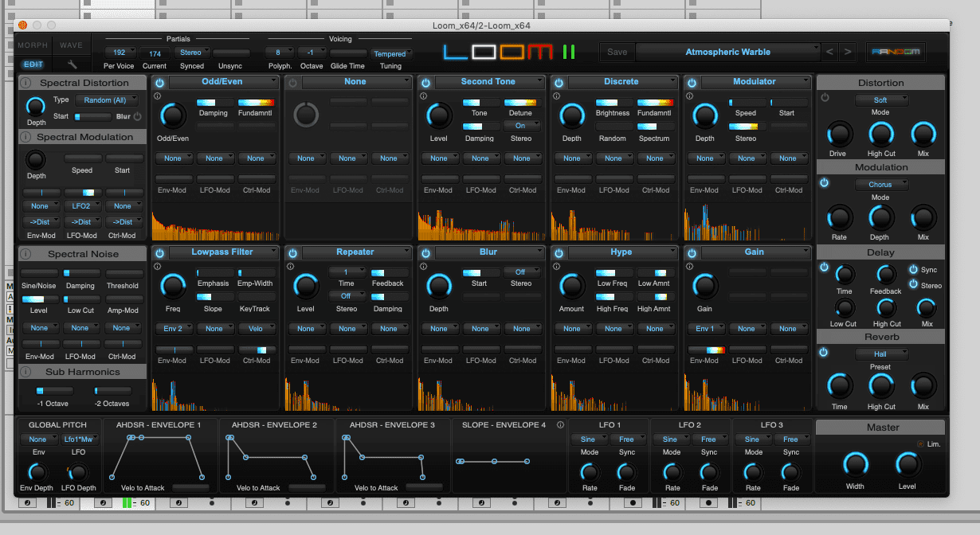Toggle the Delay Stereo switch
The height and width of the screenshot is (535, 980).
click(x=913, y=284)
